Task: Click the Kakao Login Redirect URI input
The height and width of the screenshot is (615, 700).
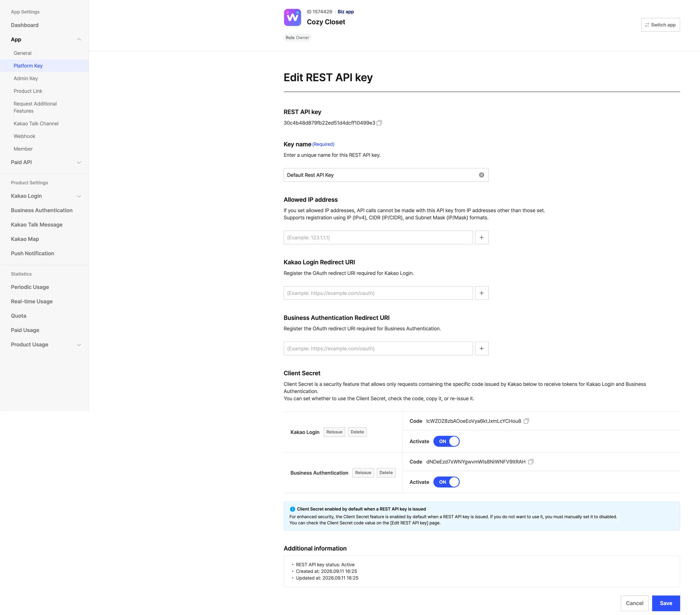Action: (x=378, y=293)
